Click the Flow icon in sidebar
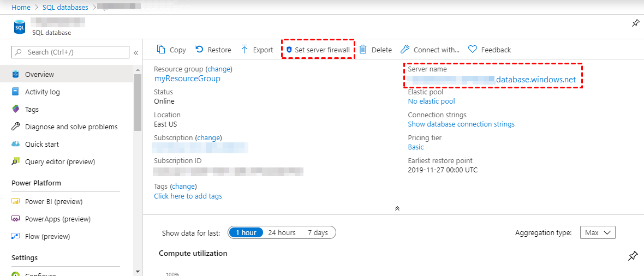The image size is (644, 276). coord(16,236)
